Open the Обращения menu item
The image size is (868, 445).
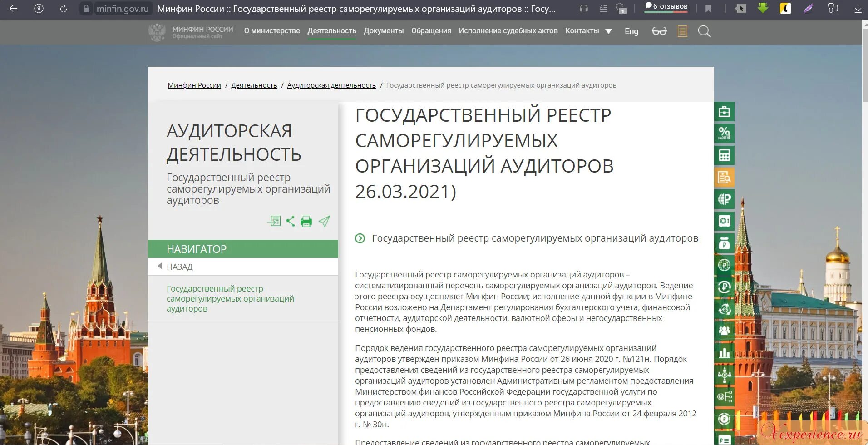(431, 31)
